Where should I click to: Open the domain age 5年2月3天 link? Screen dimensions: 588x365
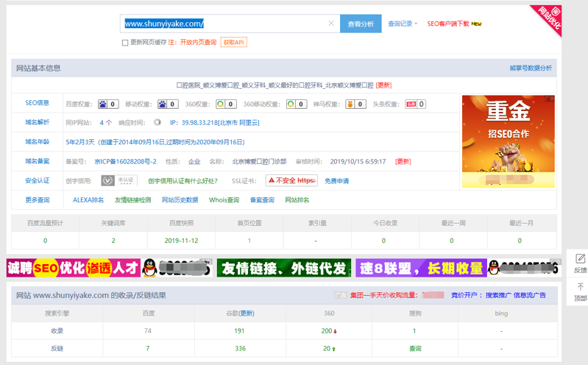(155, 142)
